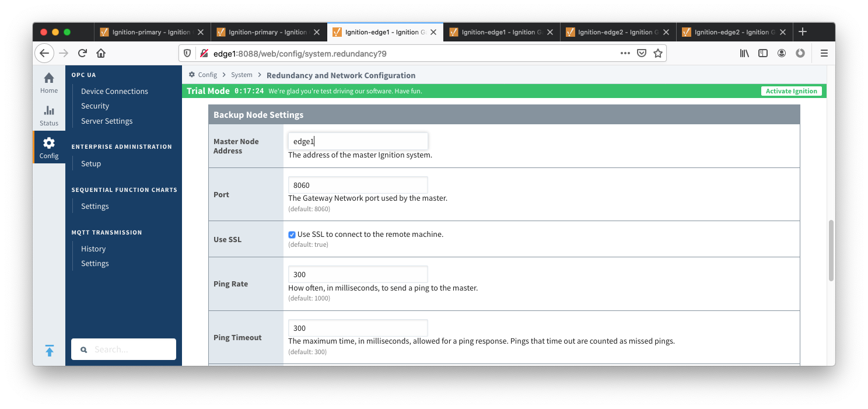The height and width of the screenshot is (409, 868).
Task: Click the Trial Mode countdown timer
Action: [x=249, y=91]
